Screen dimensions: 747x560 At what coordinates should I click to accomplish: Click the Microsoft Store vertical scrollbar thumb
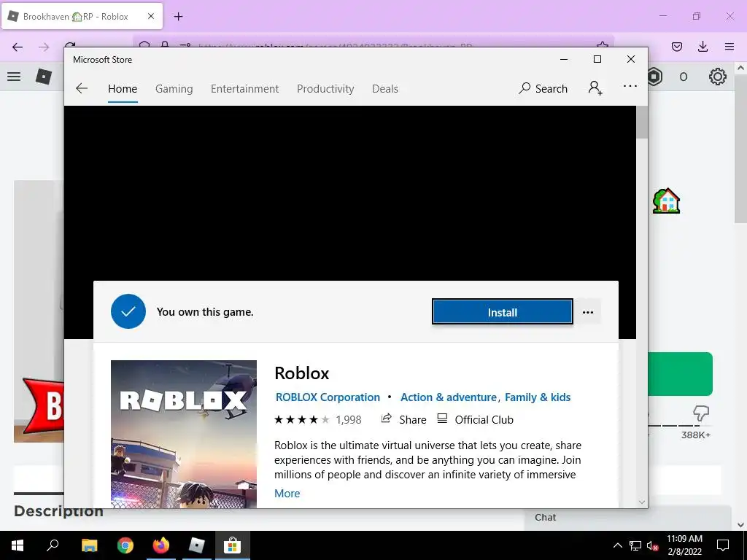[642, 122]
